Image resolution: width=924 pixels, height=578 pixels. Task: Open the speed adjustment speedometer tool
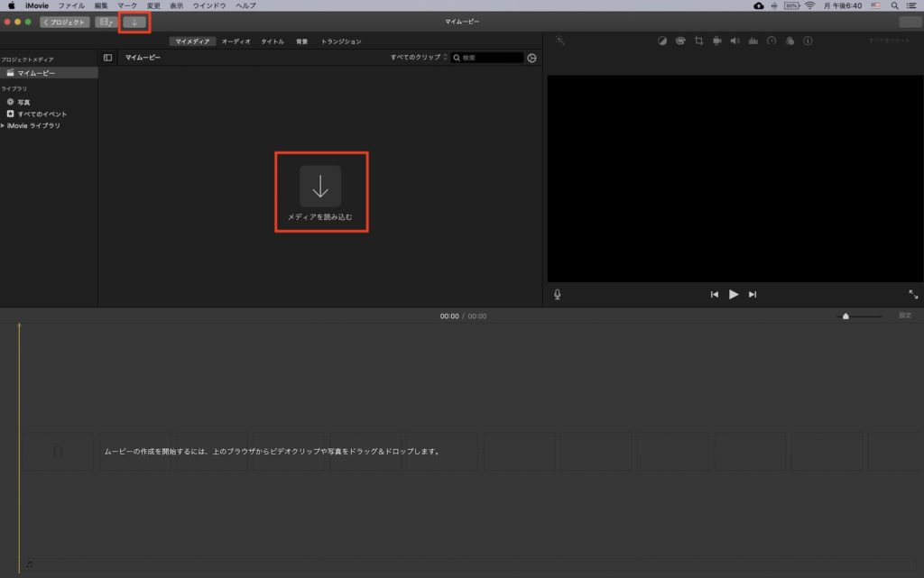coord(772,41)
